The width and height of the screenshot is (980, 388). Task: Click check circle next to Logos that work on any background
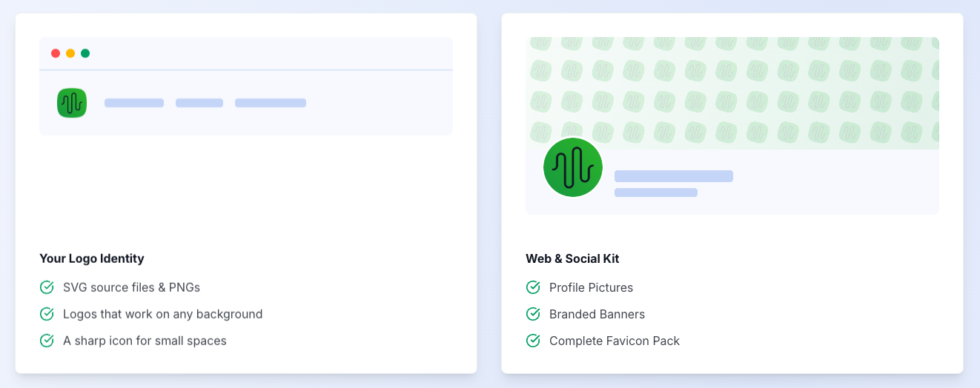pos(47,314)
